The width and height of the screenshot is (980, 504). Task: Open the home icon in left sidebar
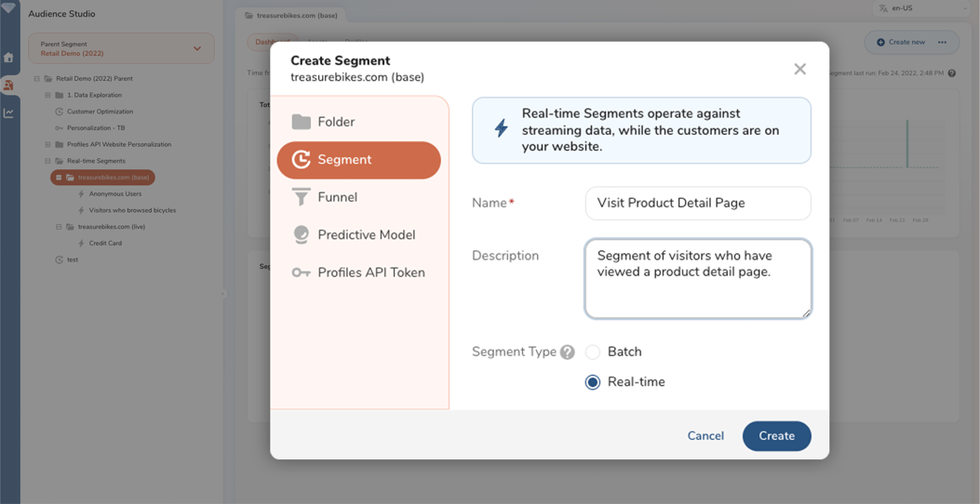pos(9,58)
